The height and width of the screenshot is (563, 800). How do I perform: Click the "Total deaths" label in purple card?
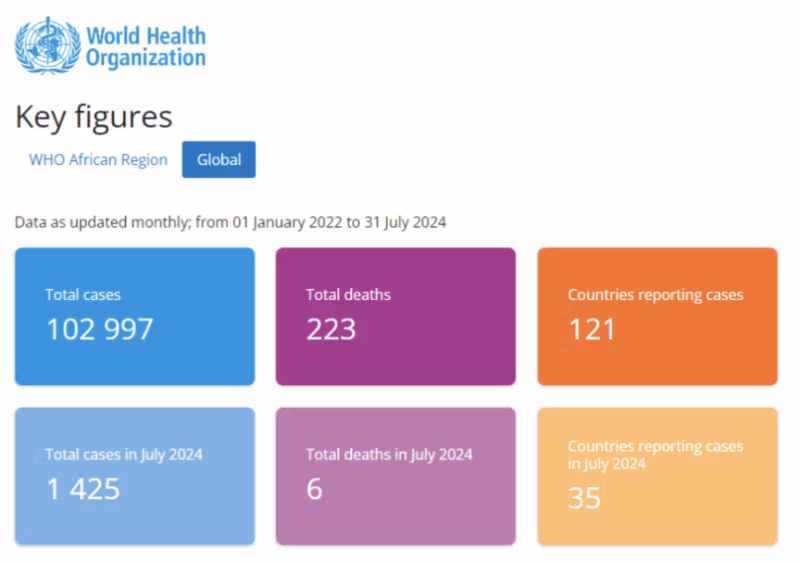coord(348,295)
